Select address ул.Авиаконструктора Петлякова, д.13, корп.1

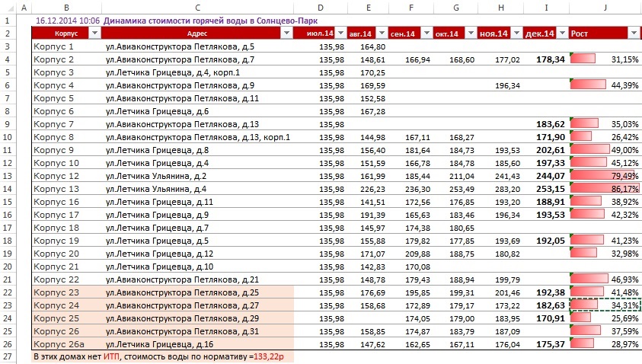pos(198,137)
